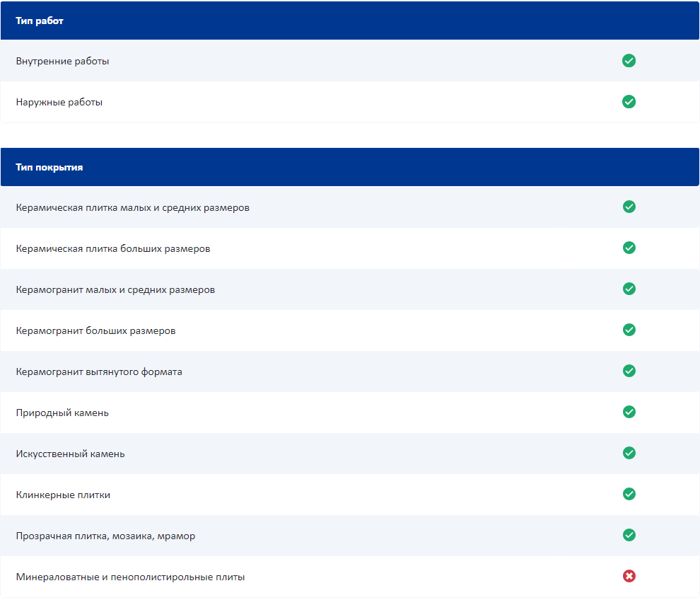Viewport: 700px width, 605px height.
Task: Click checkmark for Керамическая плитка малых и средних размеров
Action: (629, 207)
